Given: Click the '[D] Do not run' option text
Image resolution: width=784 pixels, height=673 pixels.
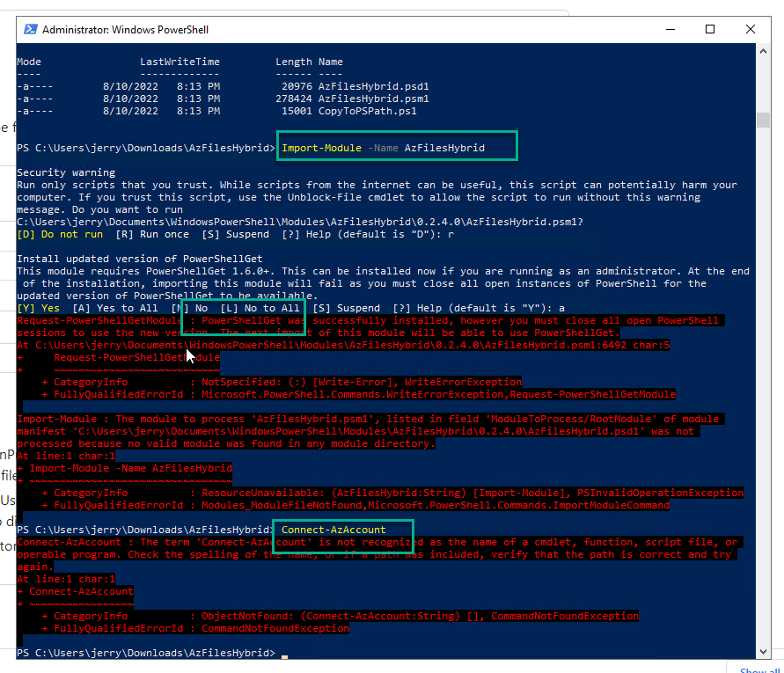Looking at the screenshot, I should coord(60,234).
